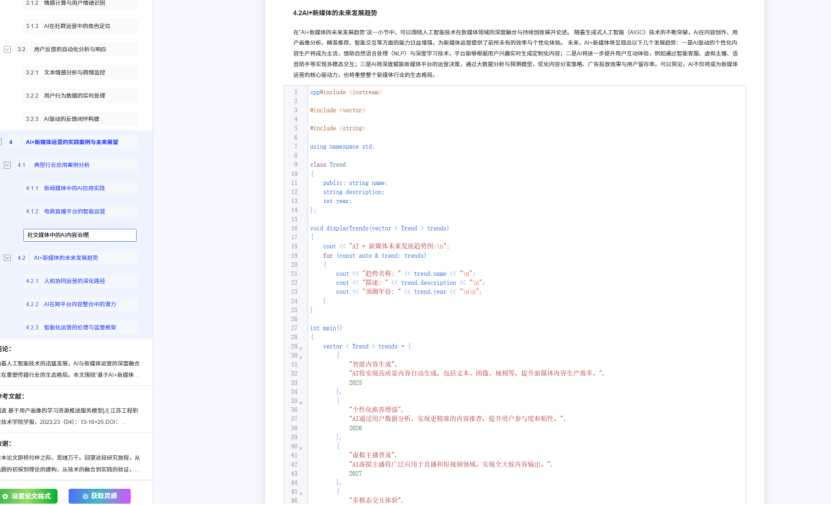The image size is (831, 505).
Task: Click the editable outline title input field
Action: coord(80,235)
